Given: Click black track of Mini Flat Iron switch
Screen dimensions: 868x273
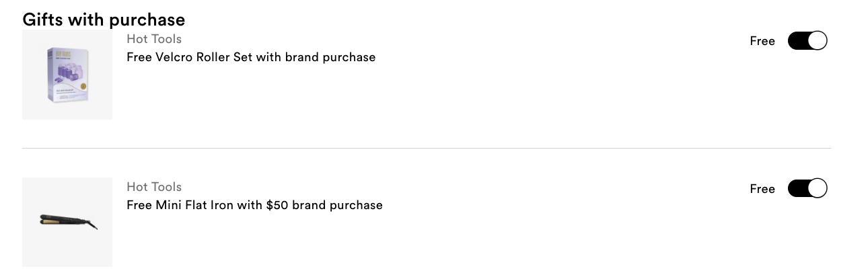Looking at the screenshot, I should tap(797, 189).
